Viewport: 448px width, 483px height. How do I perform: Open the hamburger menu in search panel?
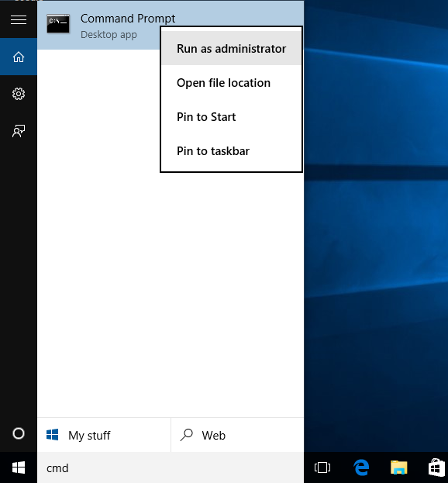pyautogui.click(x=19, y=19)
